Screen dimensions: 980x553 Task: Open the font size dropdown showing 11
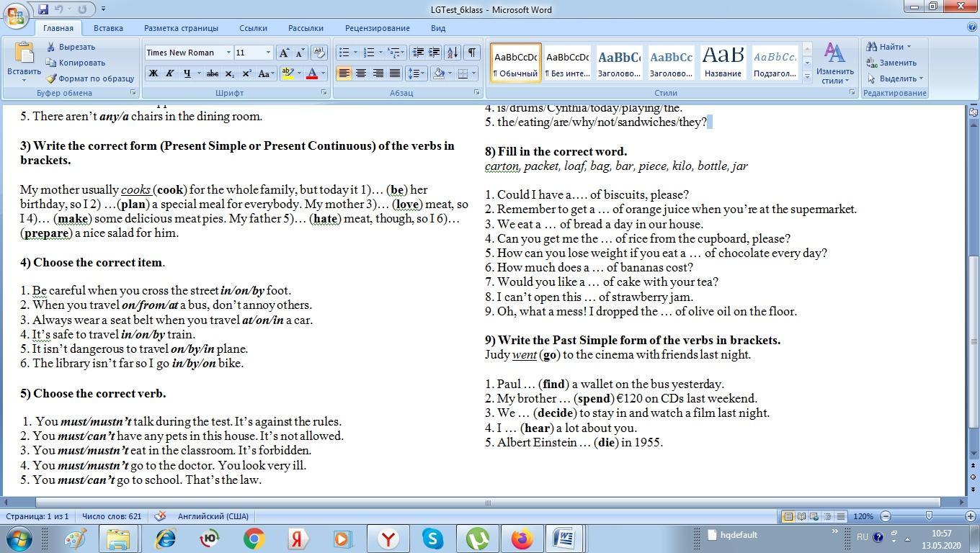(269, 53)
